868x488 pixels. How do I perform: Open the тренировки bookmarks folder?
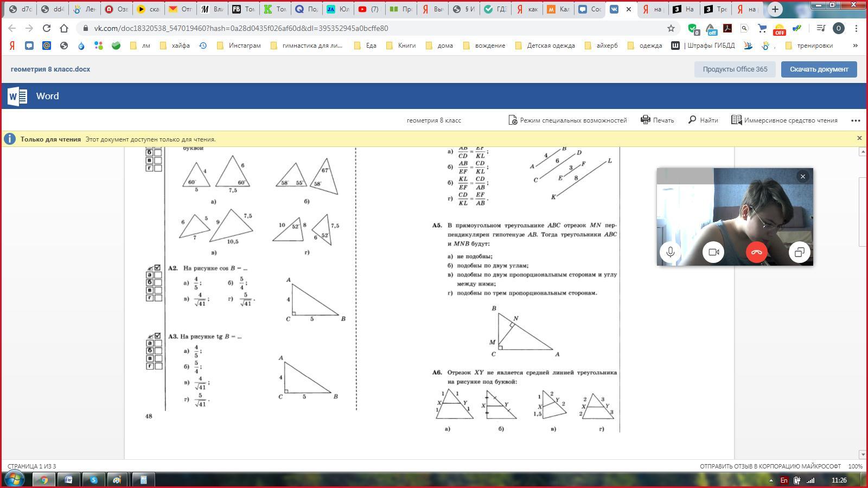point(809,46)
